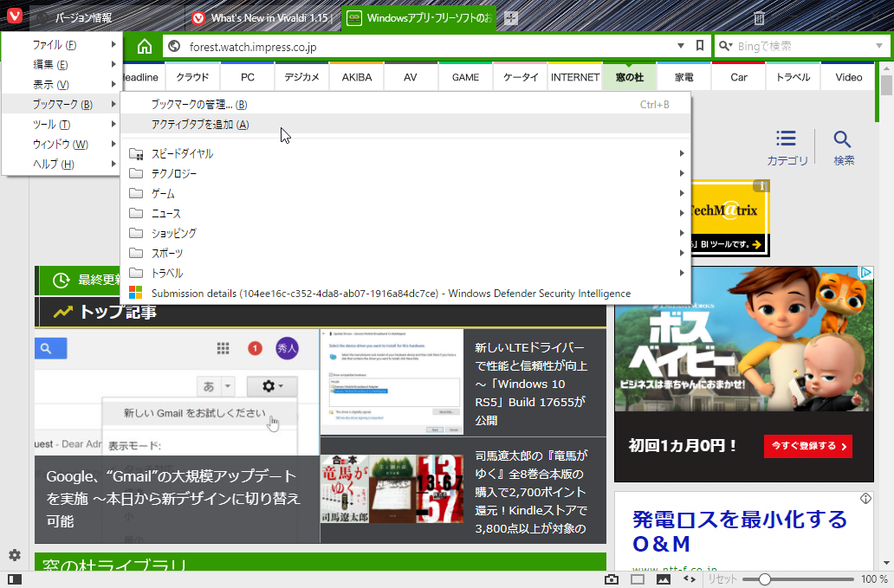The height and width of the screenshot is (588, 894).
Task: Toggle tab tiling icon in status bar
Action: (x=638, y=579)
